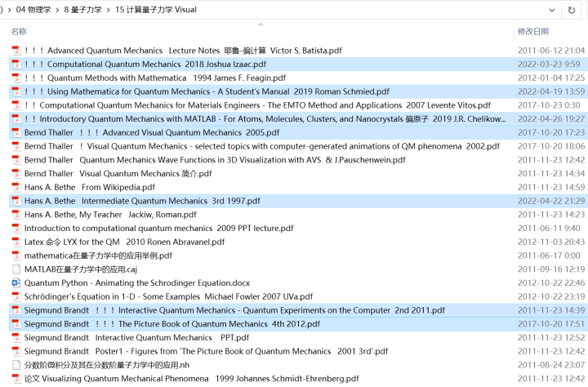Click PDF icon of Quantum Methods with Mathematica
This screenshot has height=387, width=588.
point(16,78)
